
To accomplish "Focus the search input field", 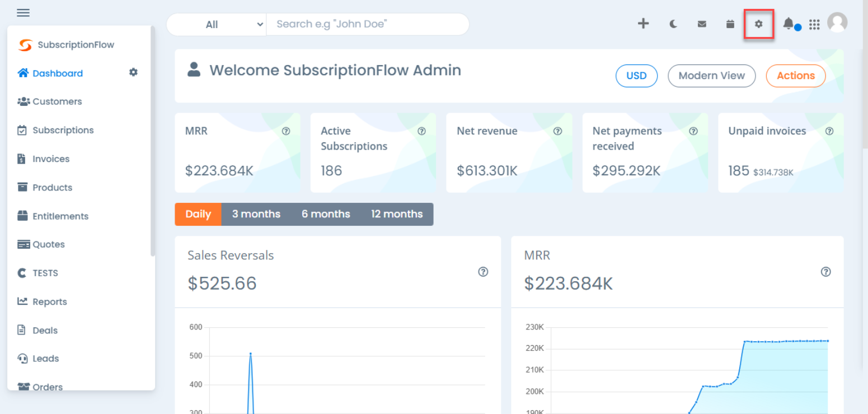I will pyautogui.click(x=368, y=24).
